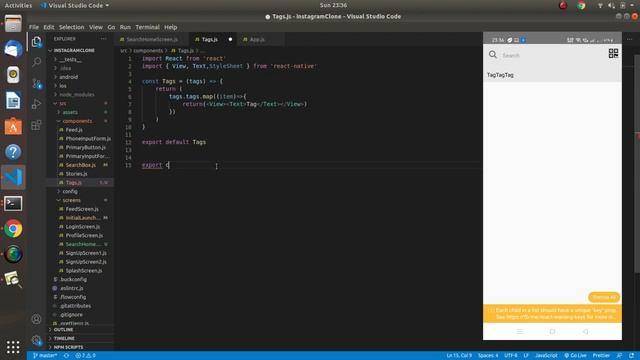Open Show Applications grid
This screenshot has height=360, width=640.
(x=13, y=347)
